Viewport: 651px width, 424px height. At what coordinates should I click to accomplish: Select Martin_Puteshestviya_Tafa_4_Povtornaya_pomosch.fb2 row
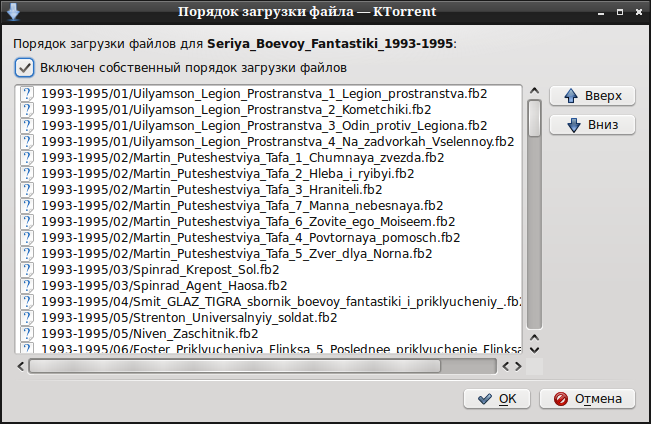[x=269, y=238]
